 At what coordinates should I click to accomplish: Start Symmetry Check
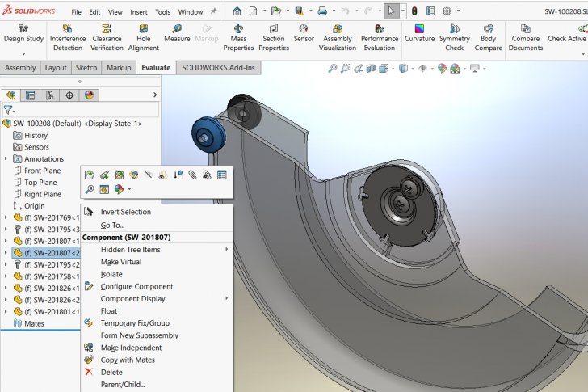(454, 37)
